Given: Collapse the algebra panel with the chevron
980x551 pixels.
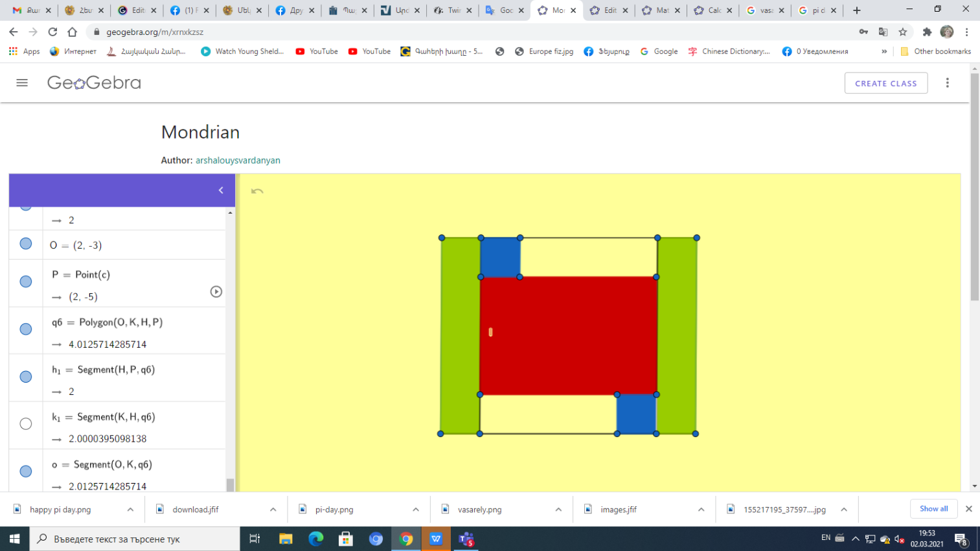Looking at the screenshot, I should tap(221, 190).
